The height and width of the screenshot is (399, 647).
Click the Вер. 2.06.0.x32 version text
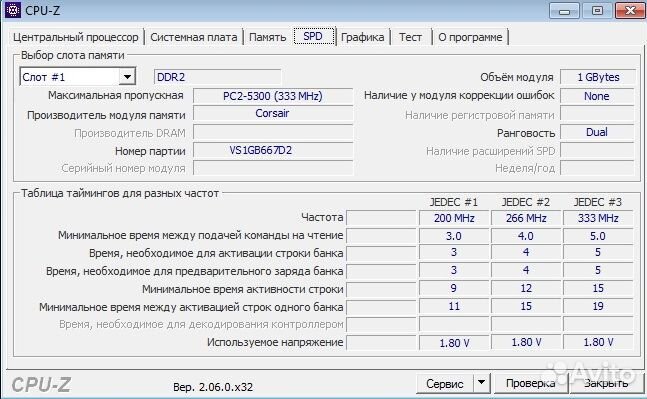coord(213,387)
